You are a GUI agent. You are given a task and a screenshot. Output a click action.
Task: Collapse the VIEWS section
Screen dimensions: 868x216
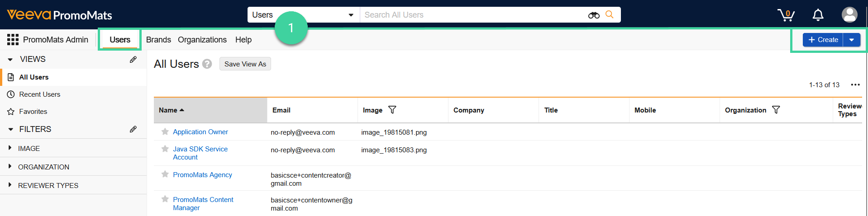[x=10, y=59]
